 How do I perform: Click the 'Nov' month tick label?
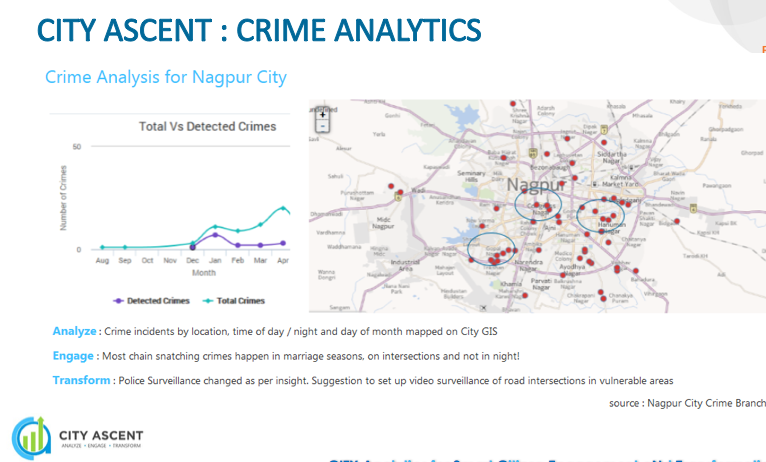pos(170,260)
